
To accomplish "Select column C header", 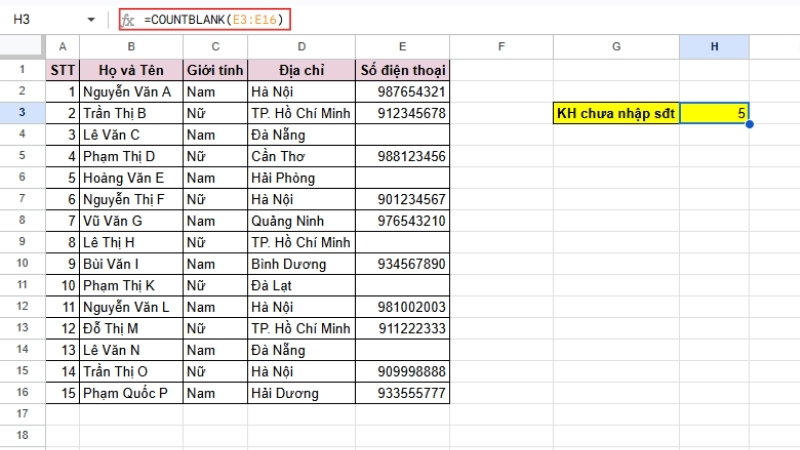I will click(215, 47).
